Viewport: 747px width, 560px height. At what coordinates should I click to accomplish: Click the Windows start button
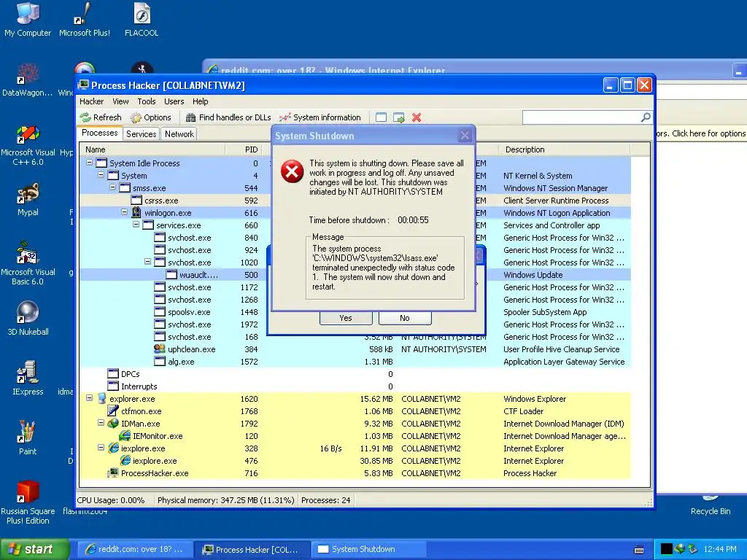(34, 549)
